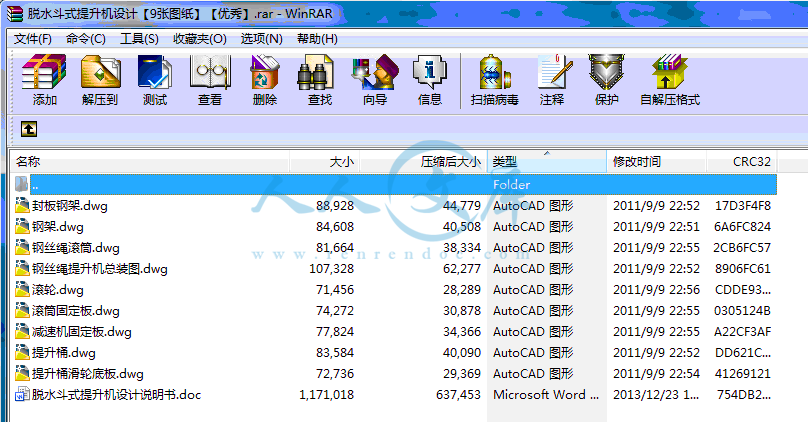Select file name 钢架.dwg

[58, 227]
